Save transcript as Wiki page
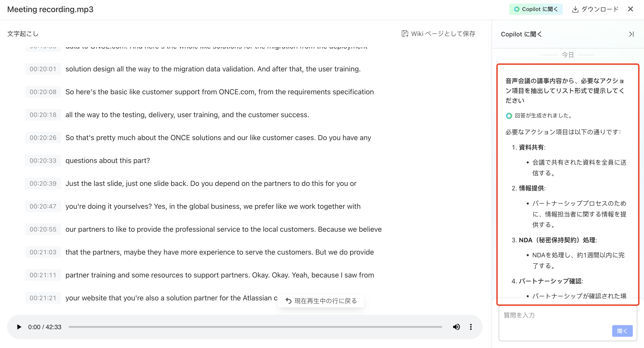The image size is (644, 348). coord(438,33)
